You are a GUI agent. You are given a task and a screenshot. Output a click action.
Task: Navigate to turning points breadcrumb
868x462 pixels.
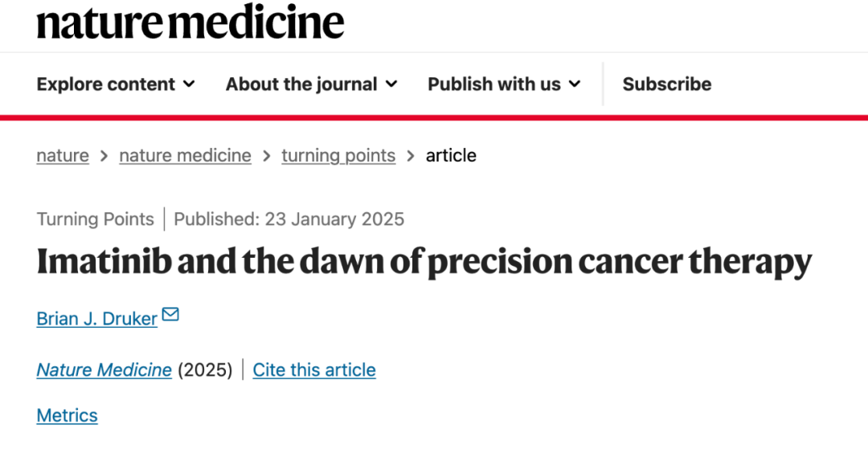click(x=339, y=156)
